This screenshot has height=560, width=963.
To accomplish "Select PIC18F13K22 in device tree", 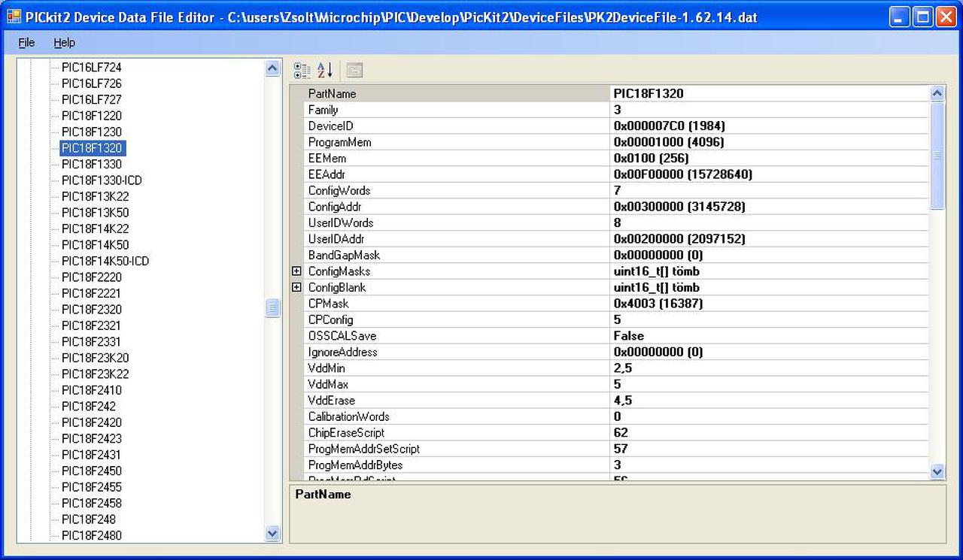I will 95,196.
